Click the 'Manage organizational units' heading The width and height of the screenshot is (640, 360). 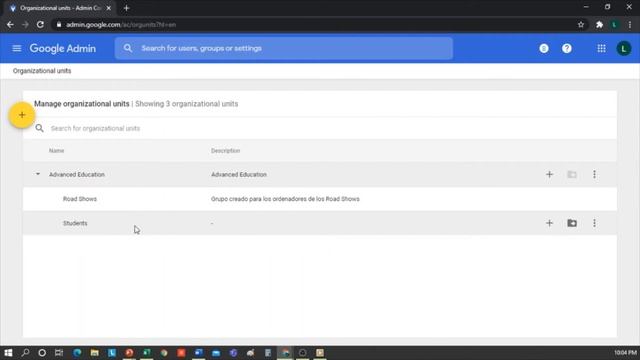pos(82,104)
